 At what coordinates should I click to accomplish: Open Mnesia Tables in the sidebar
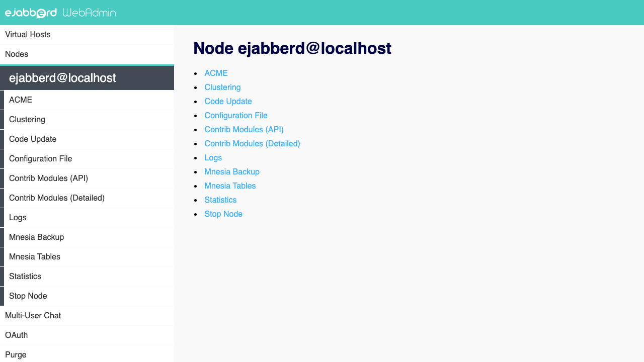(x=89, y=257)
